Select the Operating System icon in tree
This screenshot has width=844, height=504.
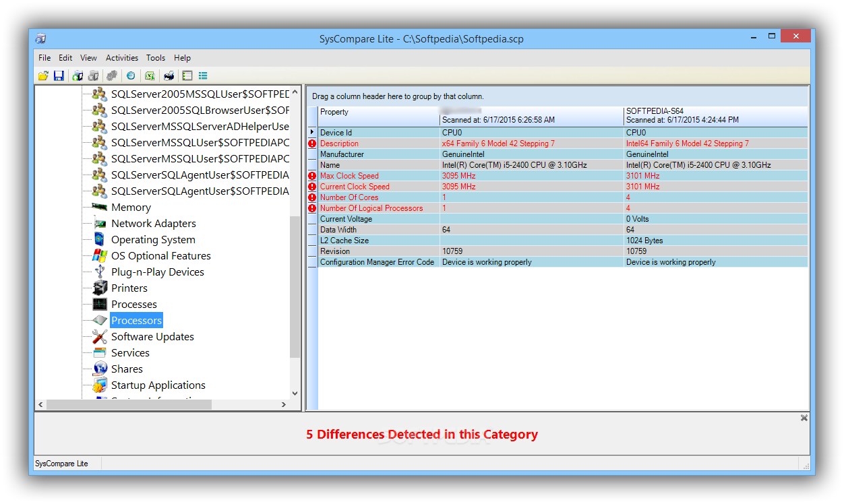tap(100, 240)
